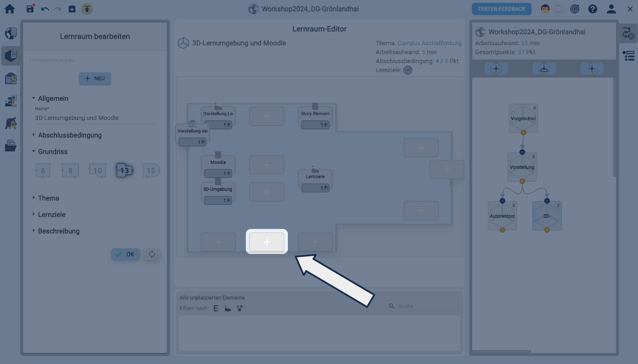The width and height of the screenshot is (638, 364).
Task: Open the user profile icon
Action: tap(611, 9)
